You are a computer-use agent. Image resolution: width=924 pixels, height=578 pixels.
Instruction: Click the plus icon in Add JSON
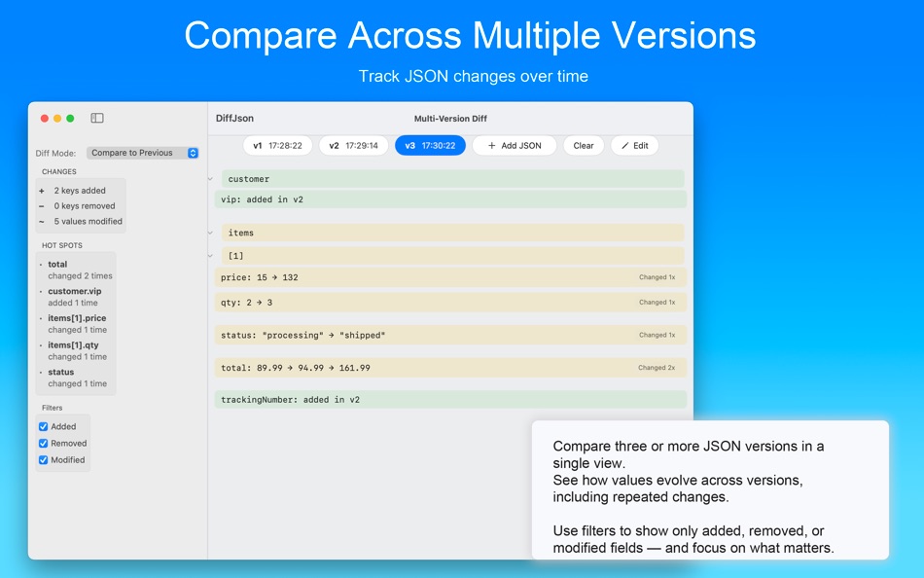click(x=491, y=146)
